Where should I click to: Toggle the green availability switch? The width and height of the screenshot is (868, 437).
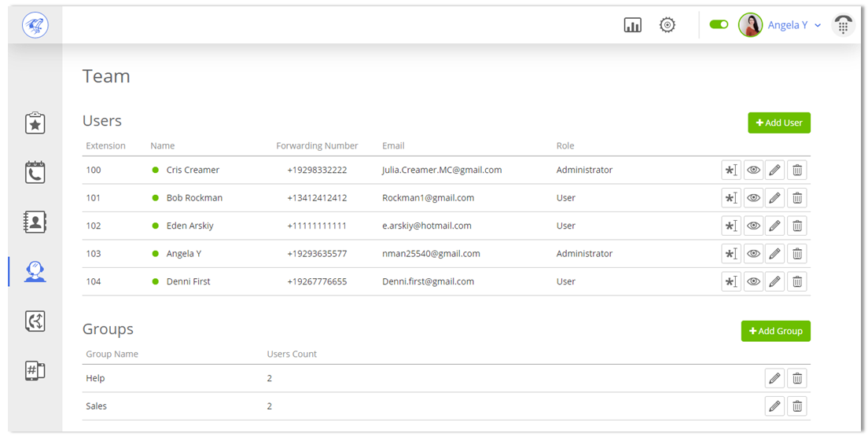click(x=719, y=25)
